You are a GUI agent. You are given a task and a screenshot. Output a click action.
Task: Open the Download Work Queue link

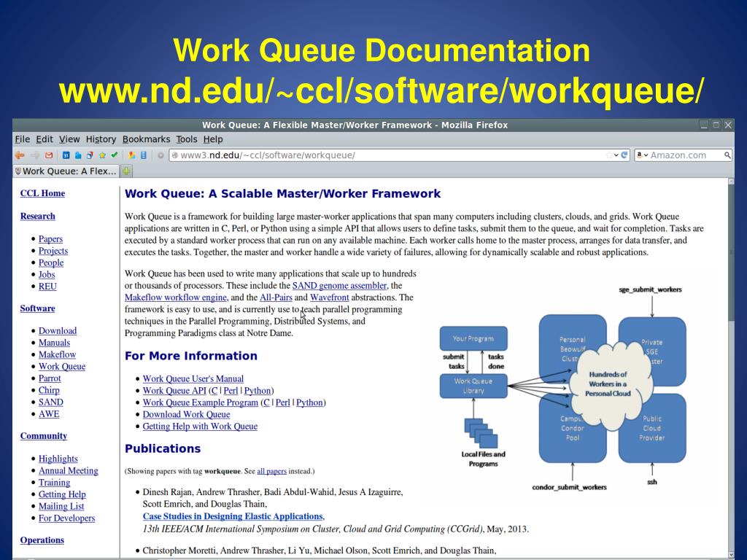point(186,415)
